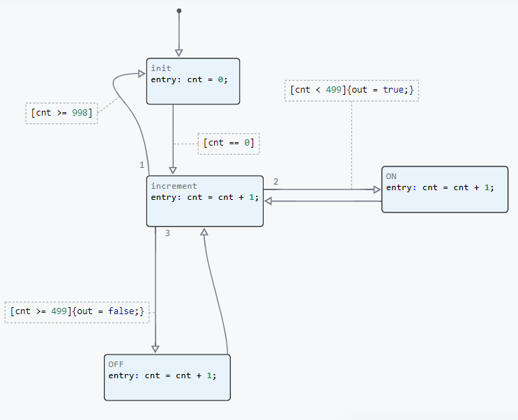Select the ON state box
Image resolution: width=518 pixels, height=420 pixels.
tap(445, 200)
